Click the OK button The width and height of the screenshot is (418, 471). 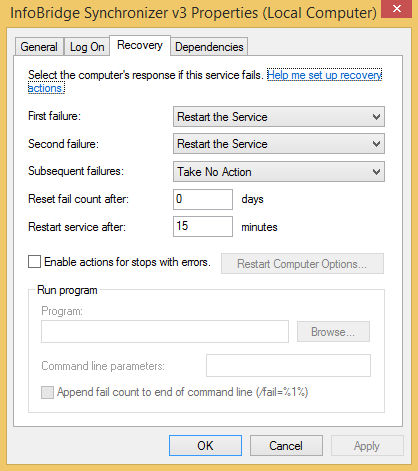coord(205,445)
